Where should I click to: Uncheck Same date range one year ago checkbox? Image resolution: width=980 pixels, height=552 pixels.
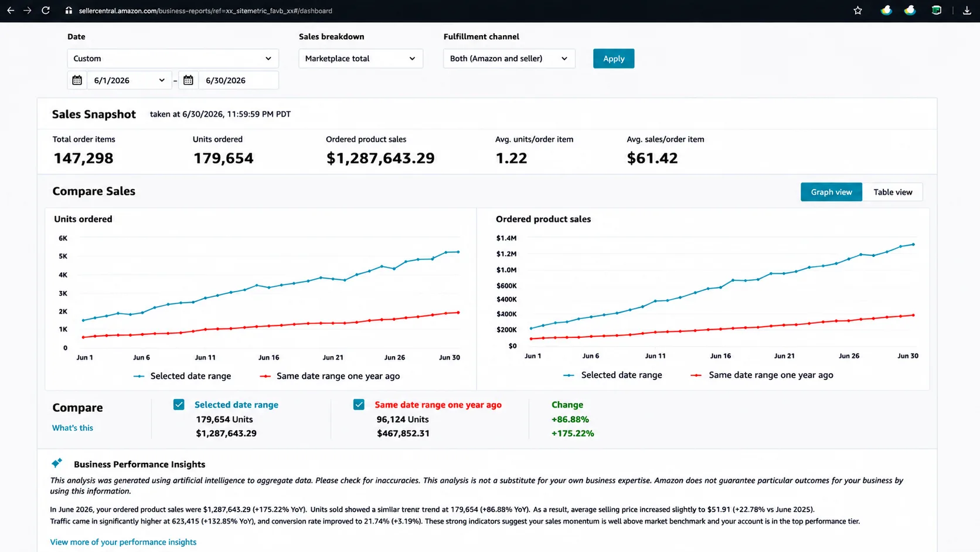point(359,405)
